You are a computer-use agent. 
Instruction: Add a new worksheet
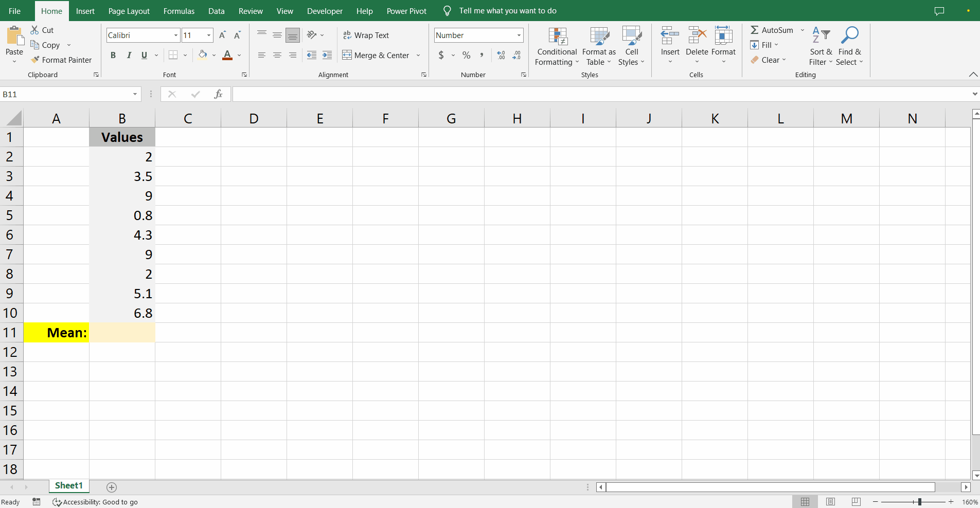tap(111, 487)
